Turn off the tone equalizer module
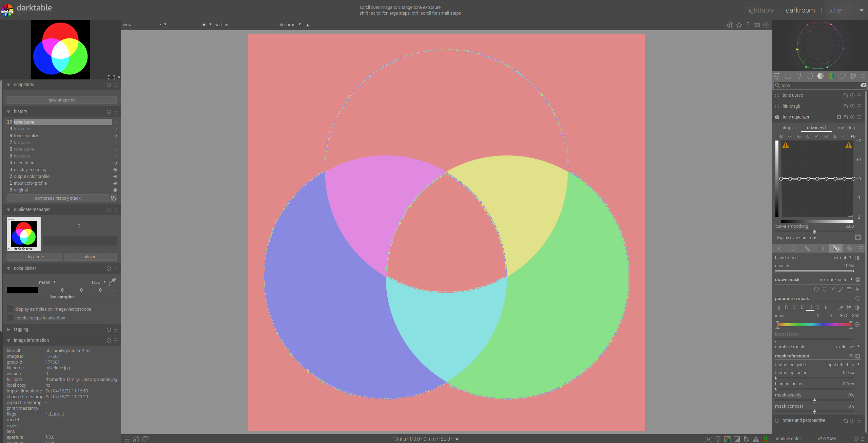The image size is (868, 443). [x=777, y=117]
